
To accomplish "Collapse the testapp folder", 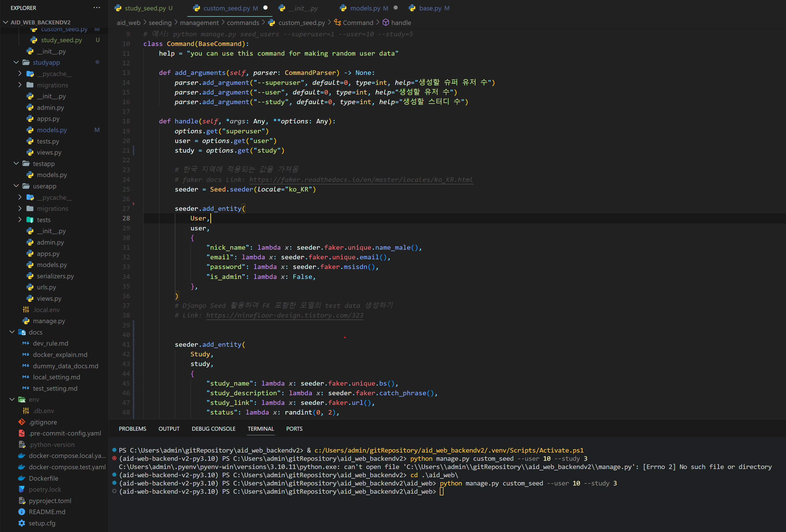I will 16,163.
